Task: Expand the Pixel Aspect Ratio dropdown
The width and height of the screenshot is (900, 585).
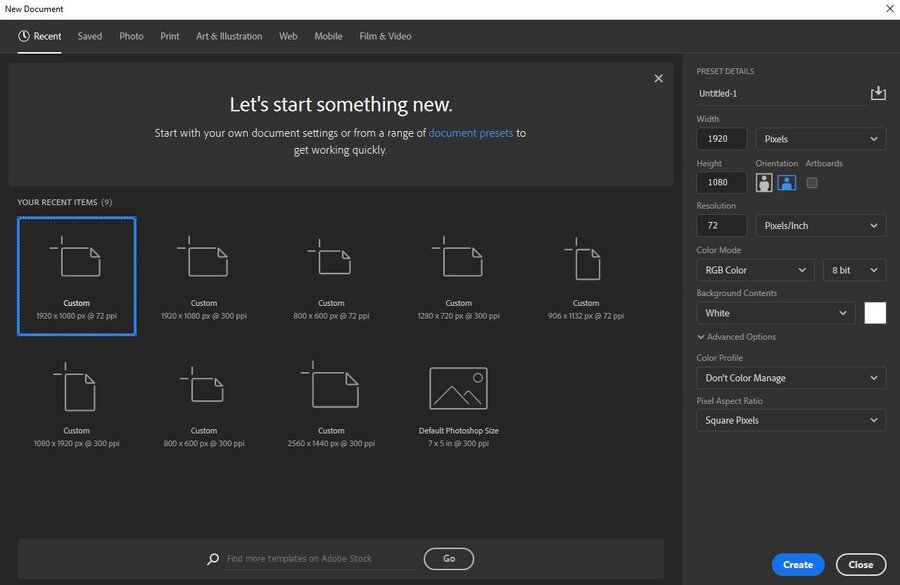Action: pyautogui.click(x=791, y=420)
